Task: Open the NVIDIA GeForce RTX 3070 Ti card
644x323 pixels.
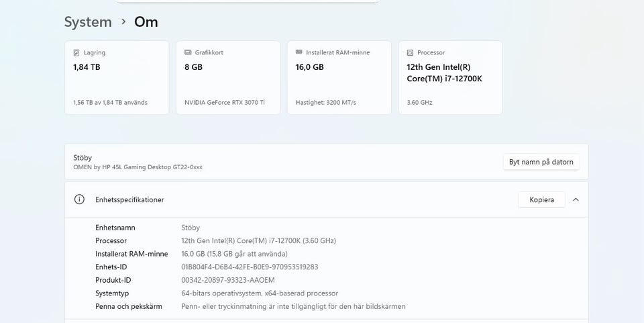Action: click(228, 77)
